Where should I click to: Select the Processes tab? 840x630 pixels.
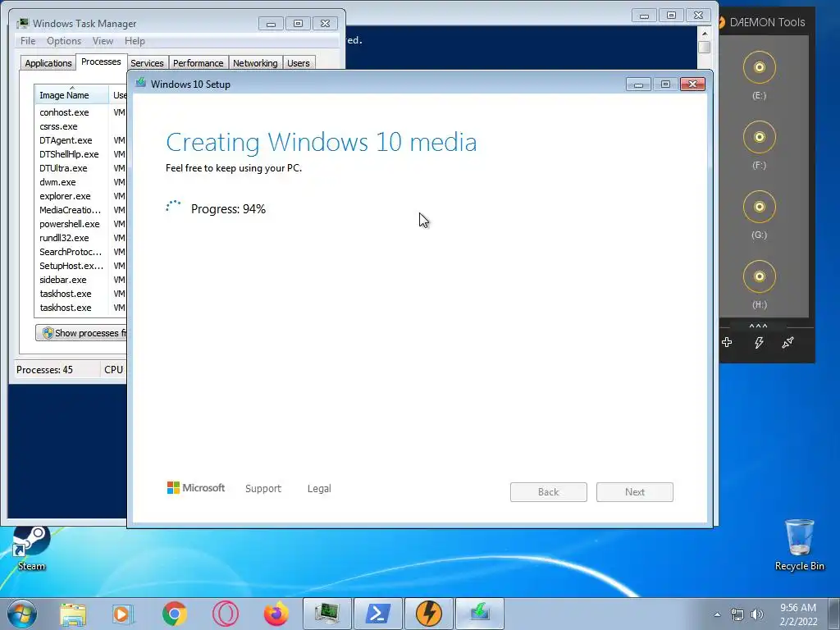(x=101, y=62)
